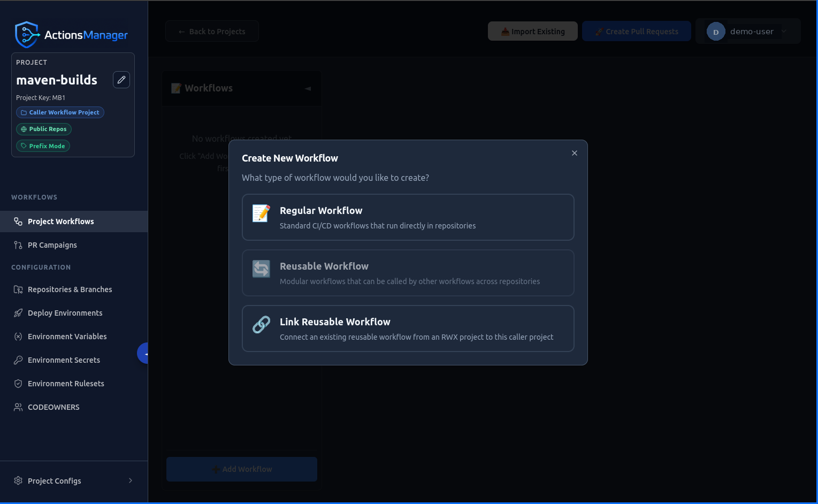Click Import Existing button

(533, 32)
